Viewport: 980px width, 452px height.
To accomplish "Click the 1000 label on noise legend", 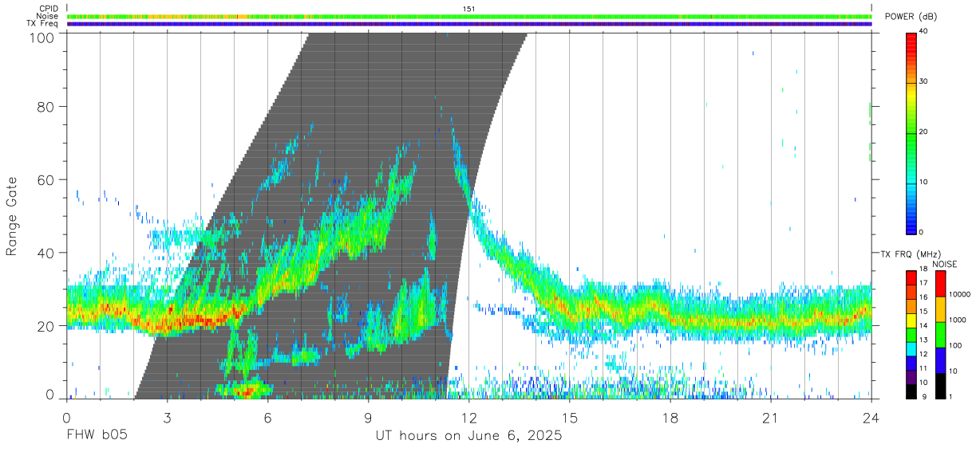I will [959, 320].
